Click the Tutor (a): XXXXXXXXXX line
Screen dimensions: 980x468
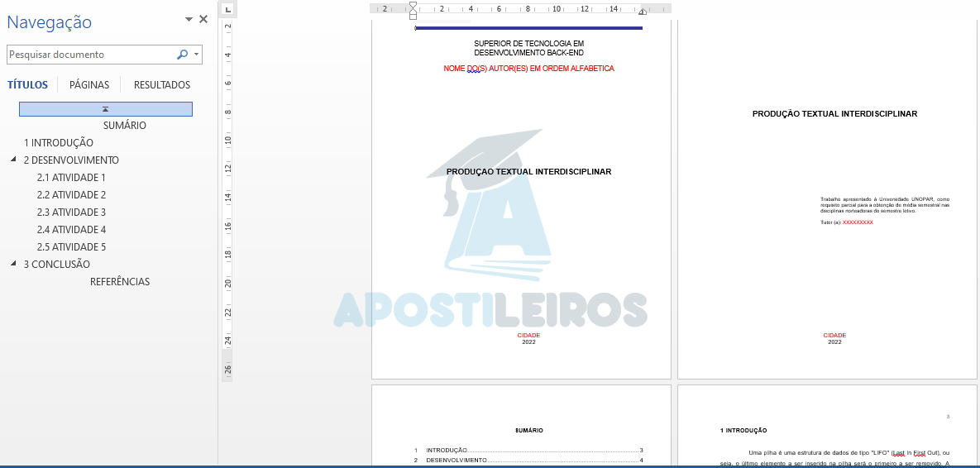[847, 222]
